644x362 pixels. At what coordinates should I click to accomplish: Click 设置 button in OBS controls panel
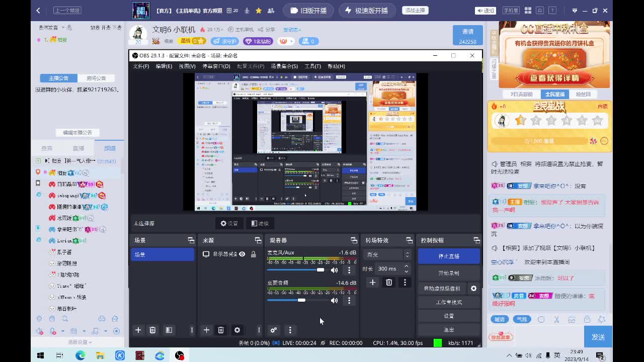[449, 316]
